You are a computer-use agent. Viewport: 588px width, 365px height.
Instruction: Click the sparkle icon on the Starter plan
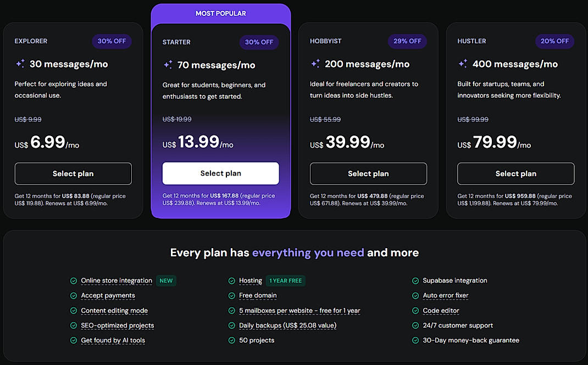pyautogui.click(x=168, y=64)
